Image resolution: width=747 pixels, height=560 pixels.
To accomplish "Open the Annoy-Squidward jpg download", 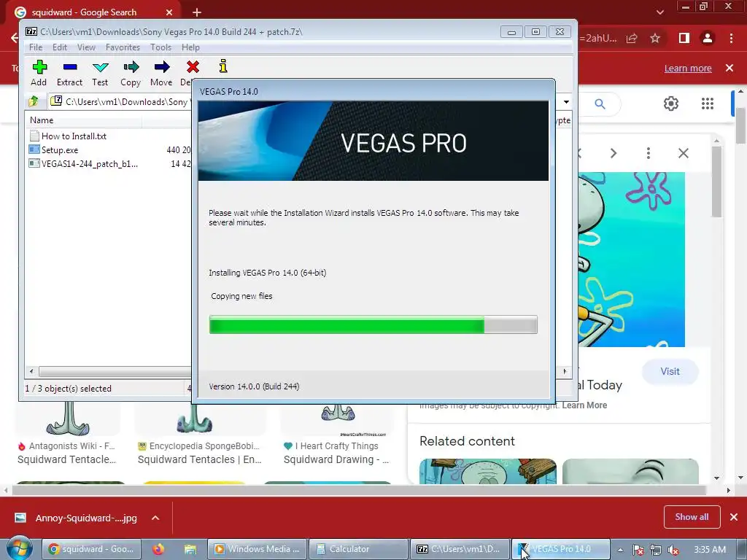I will pos(77,518).
